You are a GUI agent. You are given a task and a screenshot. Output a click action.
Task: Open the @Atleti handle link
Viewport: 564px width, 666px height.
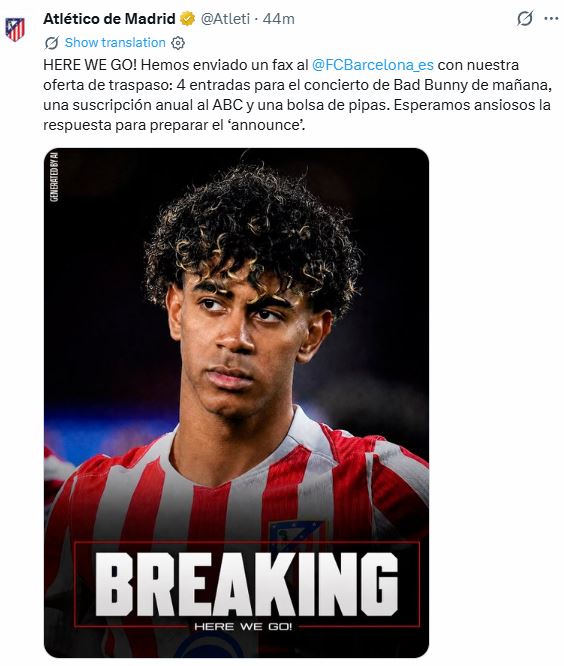[x=225, y=19]
